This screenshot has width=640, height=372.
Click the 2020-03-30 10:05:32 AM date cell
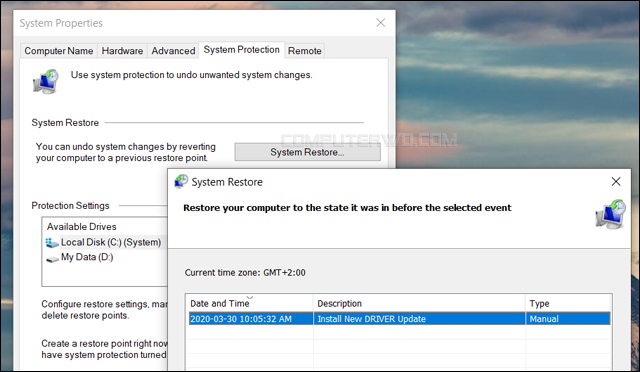(241, 319)
